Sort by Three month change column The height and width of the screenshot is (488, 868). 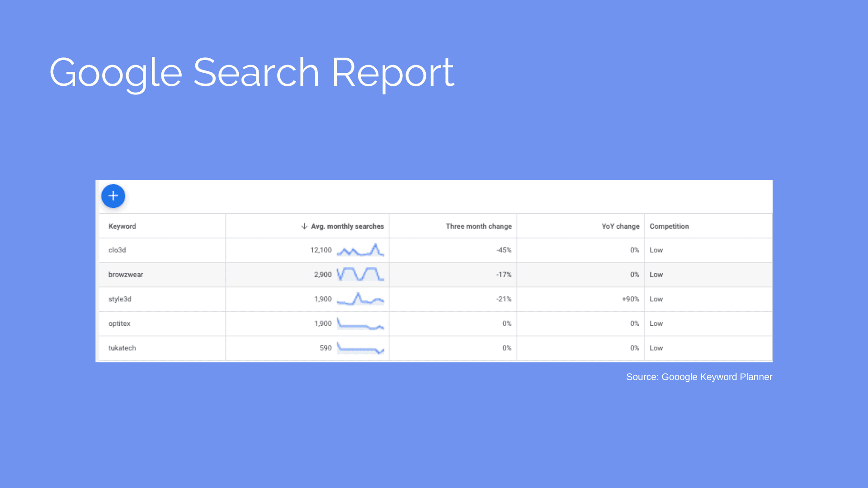[478, 226]
